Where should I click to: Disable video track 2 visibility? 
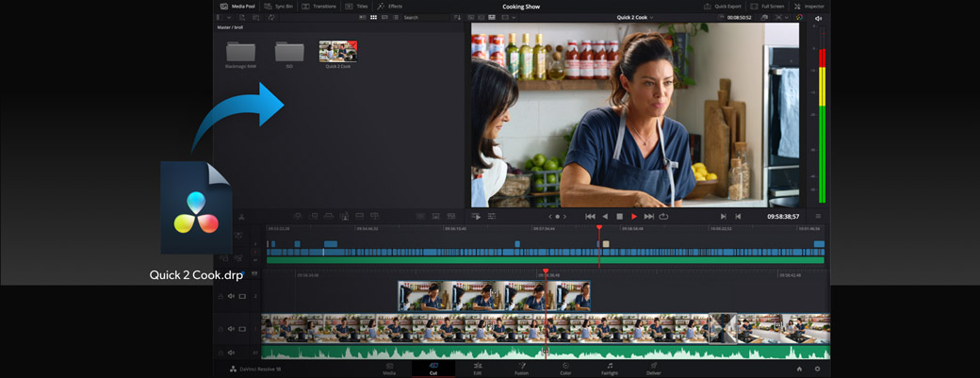(242, 296)
